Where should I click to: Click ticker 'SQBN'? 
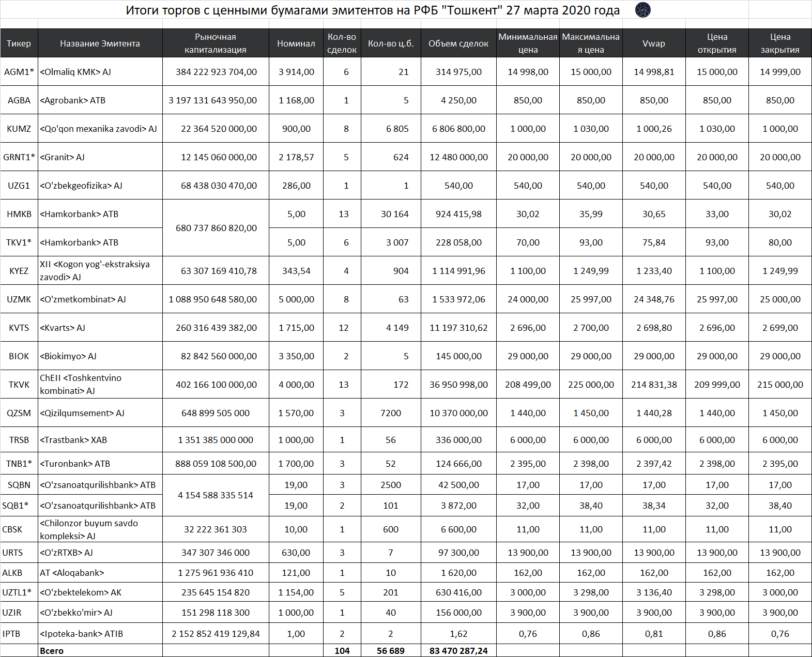pos(19,485)
